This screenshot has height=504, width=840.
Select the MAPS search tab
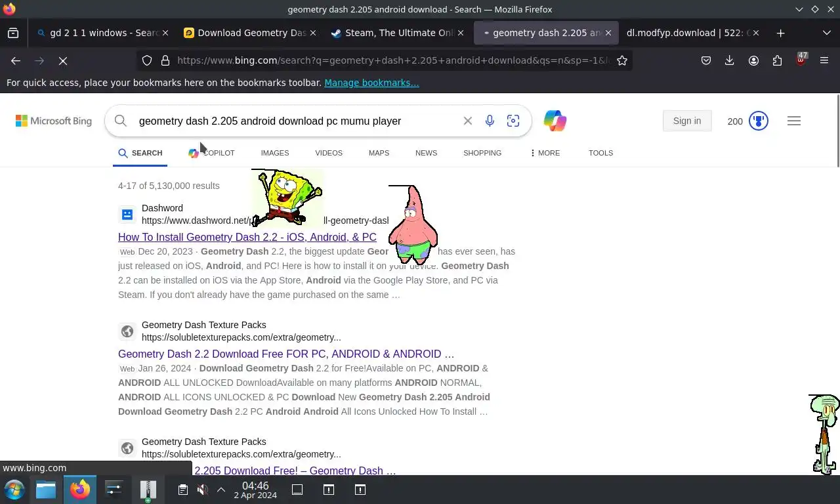(379, 153)
